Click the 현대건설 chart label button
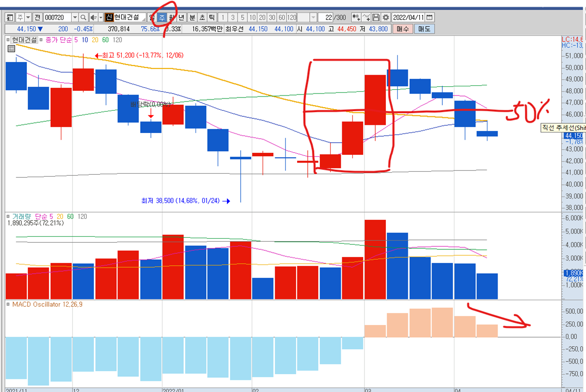586x392 pixels. [24, 40]
